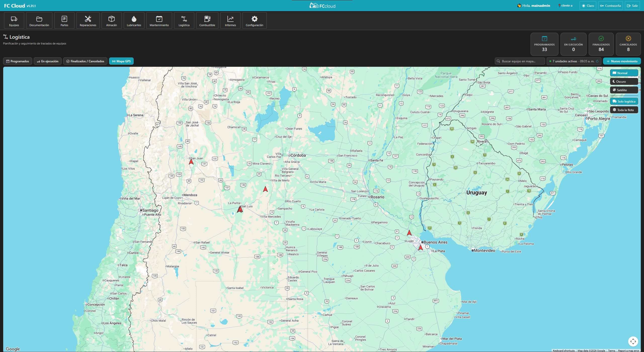The width and height of the screenshot is (644, 352).
Task: Click the Montevideo city label
Action: 485,250
